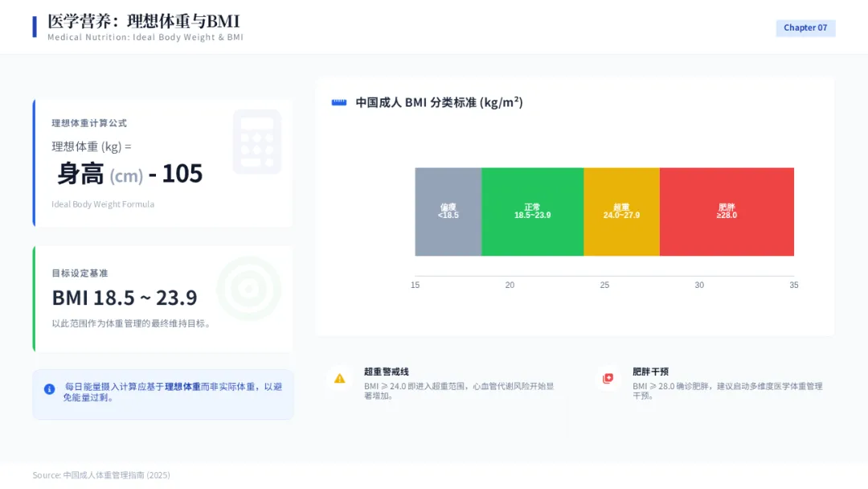Screen dimensions: 868x489
Task: Click the note about 每日能量摄入计算
Action: click(173, 392)
